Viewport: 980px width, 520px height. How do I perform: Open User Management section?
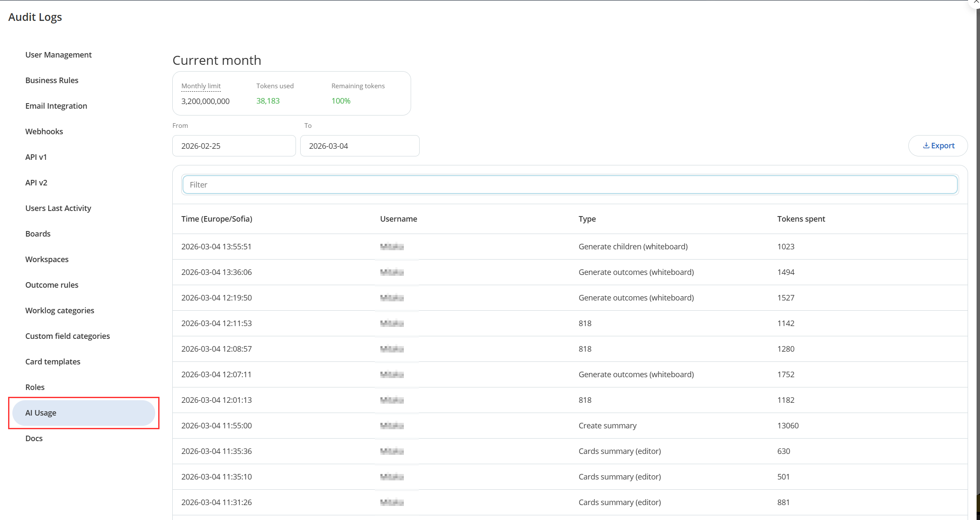(58, 55)
